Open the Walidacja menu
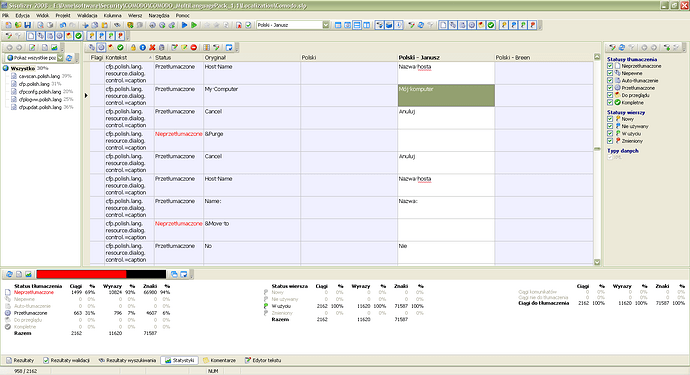This screenshot has width=690, height=375. tap(87, 15)
